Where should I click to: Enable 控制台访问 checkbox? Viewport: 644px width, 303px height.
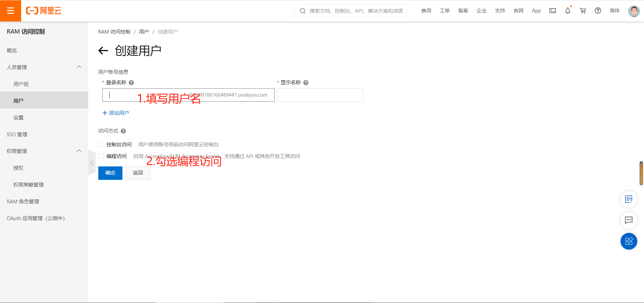coord(101,144)
